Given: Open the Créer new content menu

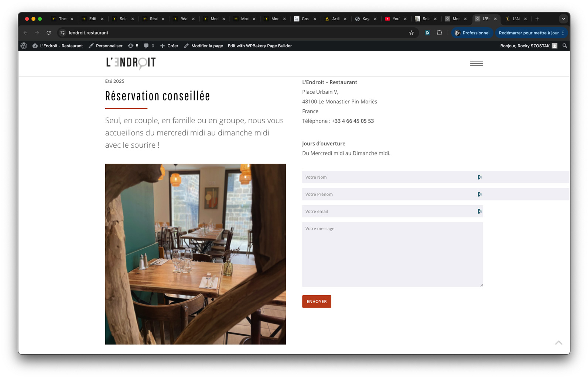Looking at the screenshot, I should [x=169, y=46].
